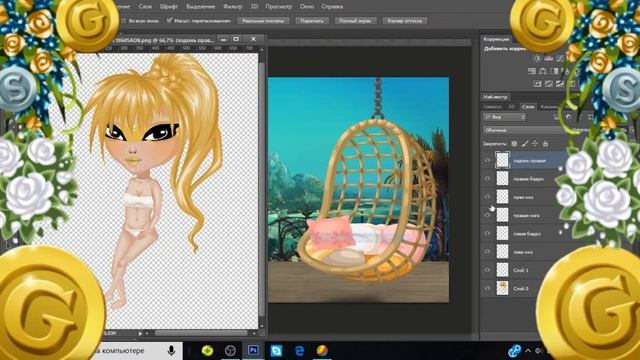Image resolution: width=640 pixels, height=360 pixels.
Task: Click 'Размер оттиска' button
Action: [405, 20]
